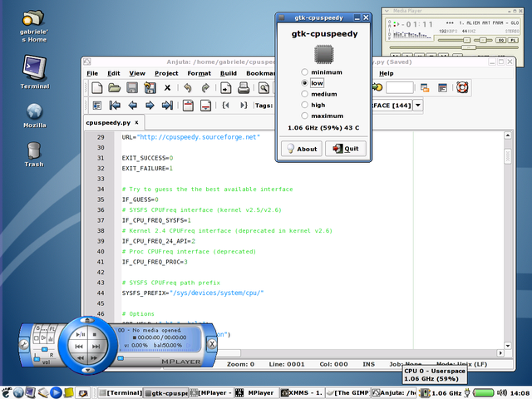Select the maximum CPU speed option
Viewport: 532px width, 399px height.
[323, 116]
